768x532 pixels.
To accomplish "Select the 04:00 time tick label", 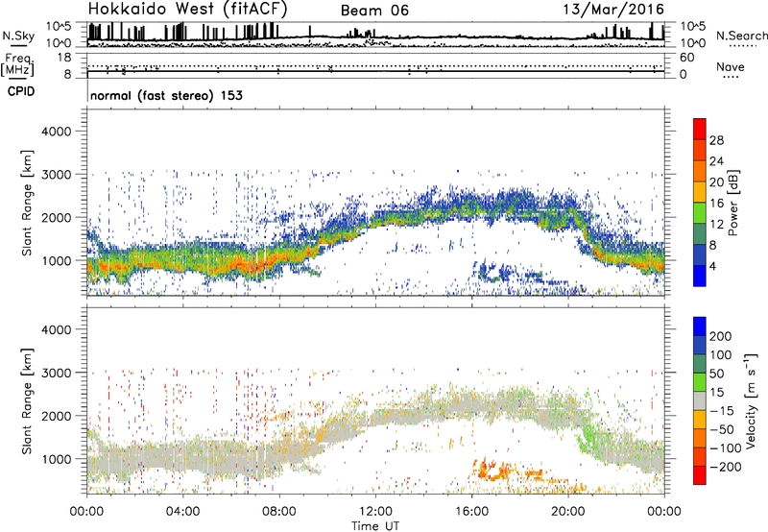I will (182, 512).
